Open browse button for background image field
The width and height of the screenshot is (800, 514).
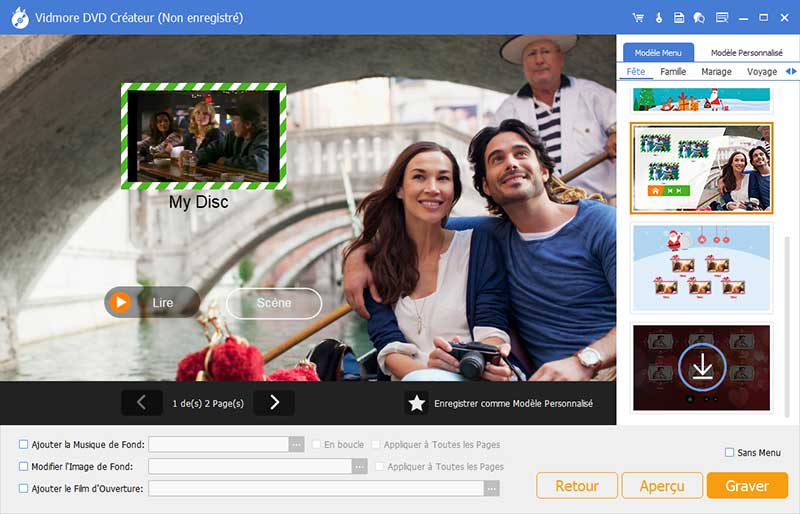point(360,466)
